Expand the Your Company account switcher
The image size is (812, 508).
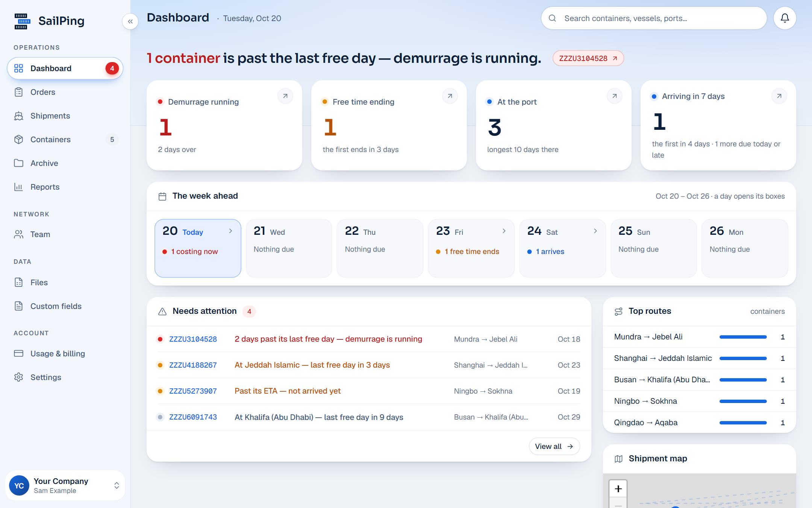click(65, 485)
